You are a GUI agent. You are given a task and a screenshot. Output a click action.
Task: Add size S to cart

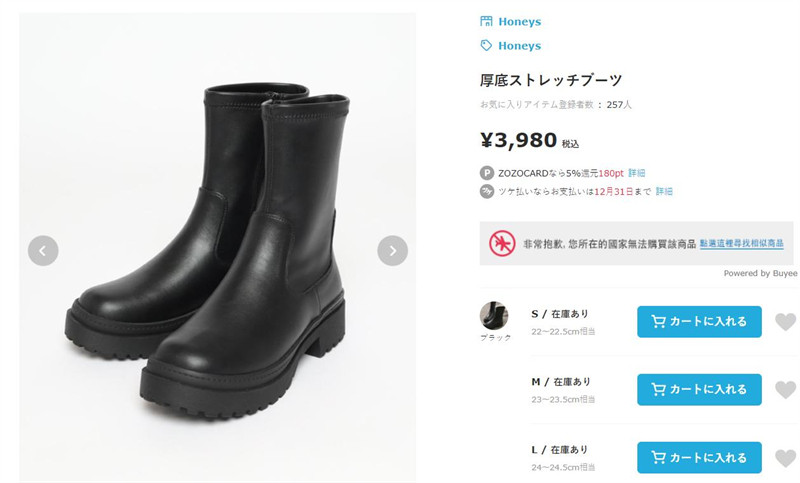click(x=699, y=322)
